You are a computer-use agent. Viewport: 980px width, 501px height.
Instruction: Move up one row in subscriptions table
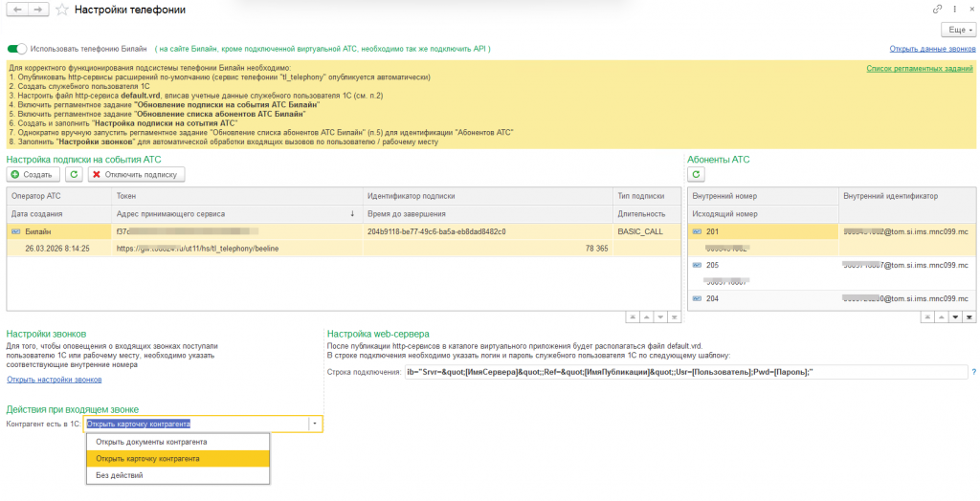(x=646, y=318)
